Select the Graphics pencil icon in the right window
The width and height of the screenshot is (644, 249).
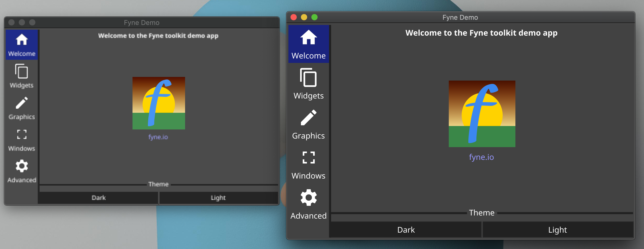point(308,117)
